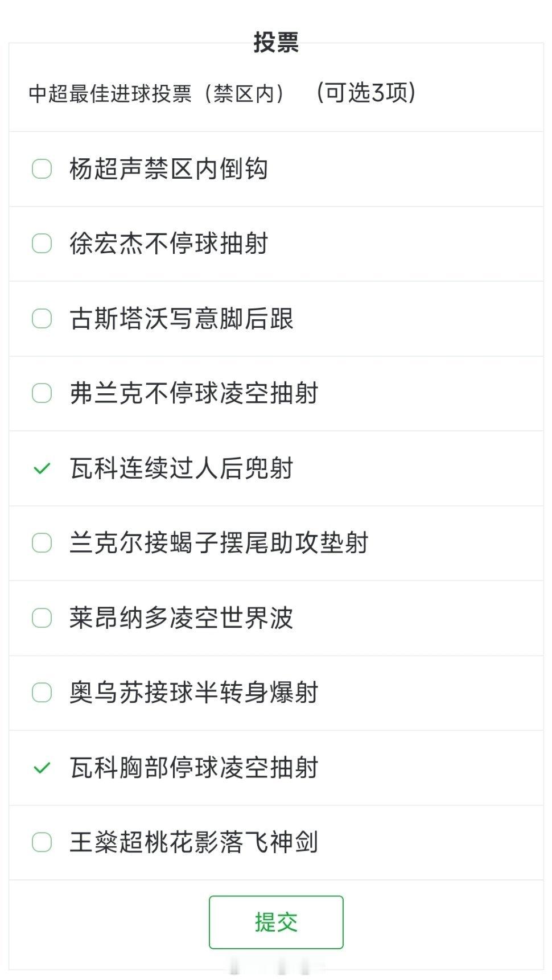Click the poll question 中超最佳进球投票（禁区内）

(x=157, y=94)
